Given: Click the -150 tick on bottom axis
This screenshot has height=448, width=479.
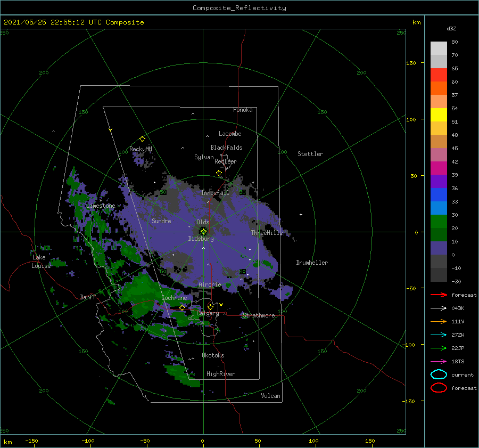Looking at the screenshot, I should point(31,441).
